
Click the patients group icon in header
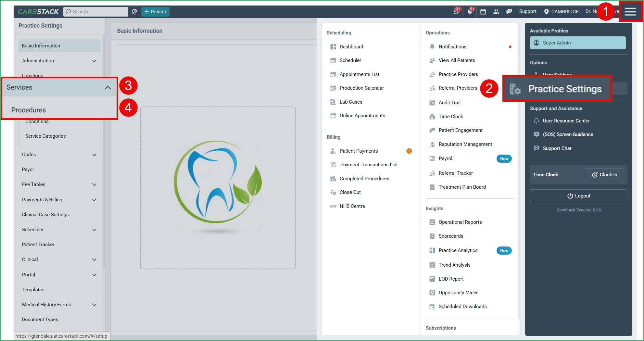[x=496, y=12]
